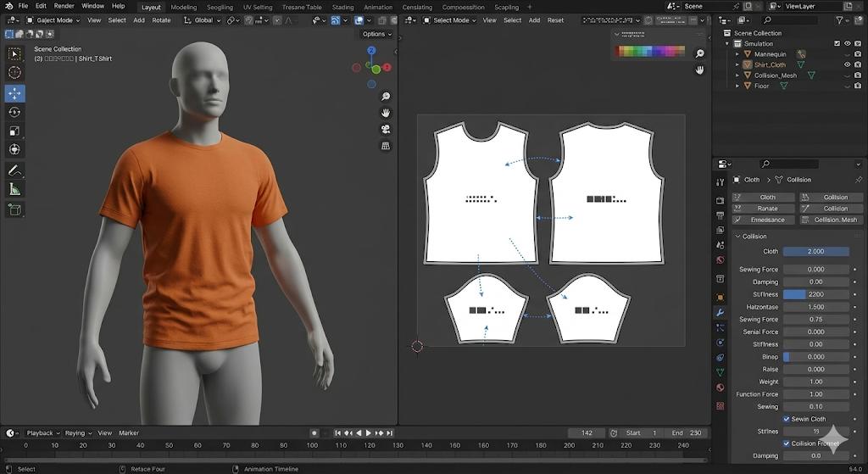This screenshot has width=868, height=474.
Task: Click the hand pan icon in 3D viewport
Action: pos(386,112)
